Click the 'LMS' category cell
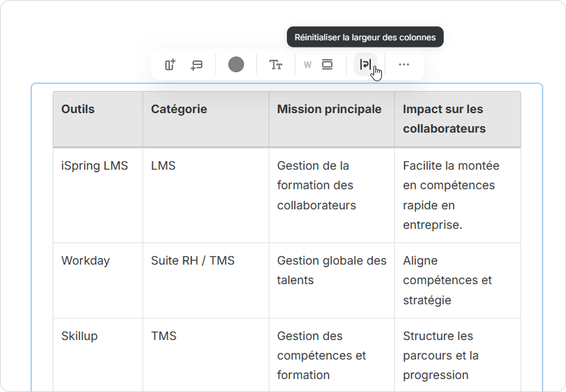The height and width of the screenshot is (392, 566). [163, 166]
